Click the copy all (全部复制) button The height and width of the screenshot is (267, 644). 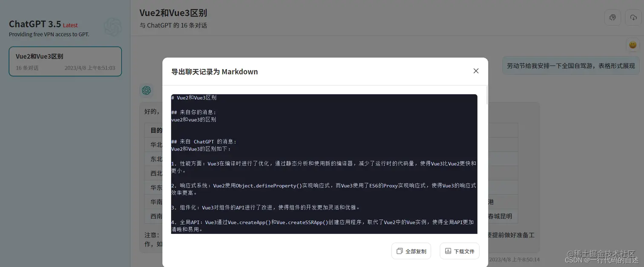pyautogui.click(x=411, y=251)
